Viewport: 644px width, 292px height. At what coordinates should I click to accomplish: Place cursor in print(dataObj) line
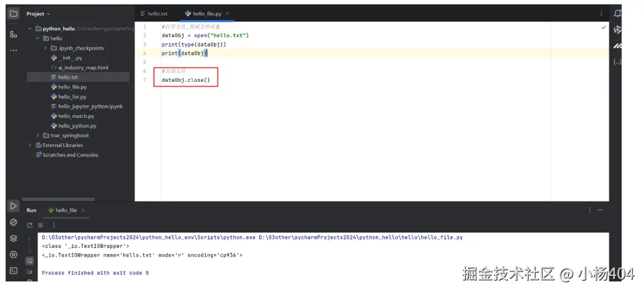coord(184,53)
